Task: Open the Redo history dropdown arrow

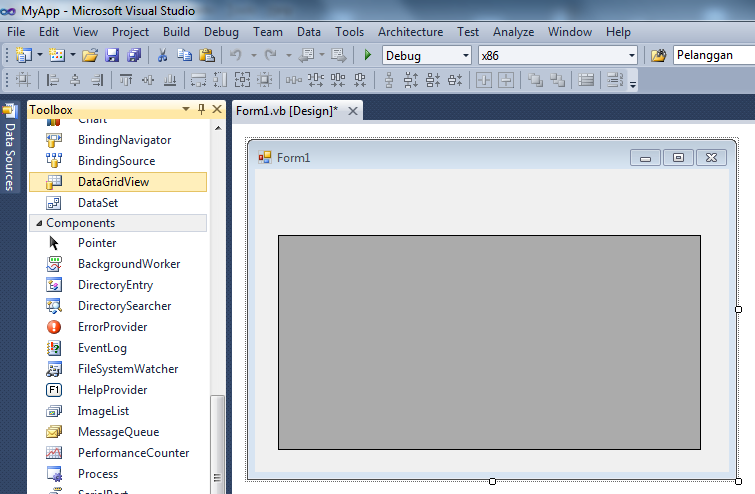Action: tap(288, 55)
